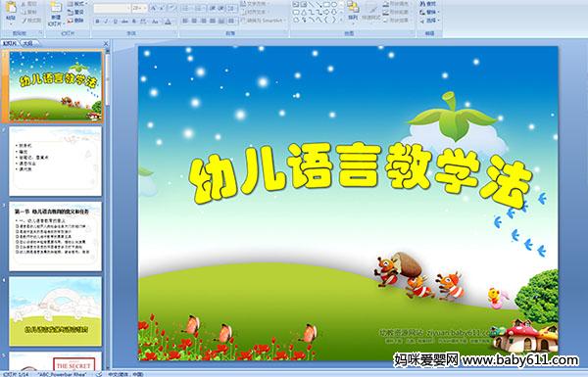
Task: Select the oval shape in shapes gallery
Action: click(x=335, y=4)
